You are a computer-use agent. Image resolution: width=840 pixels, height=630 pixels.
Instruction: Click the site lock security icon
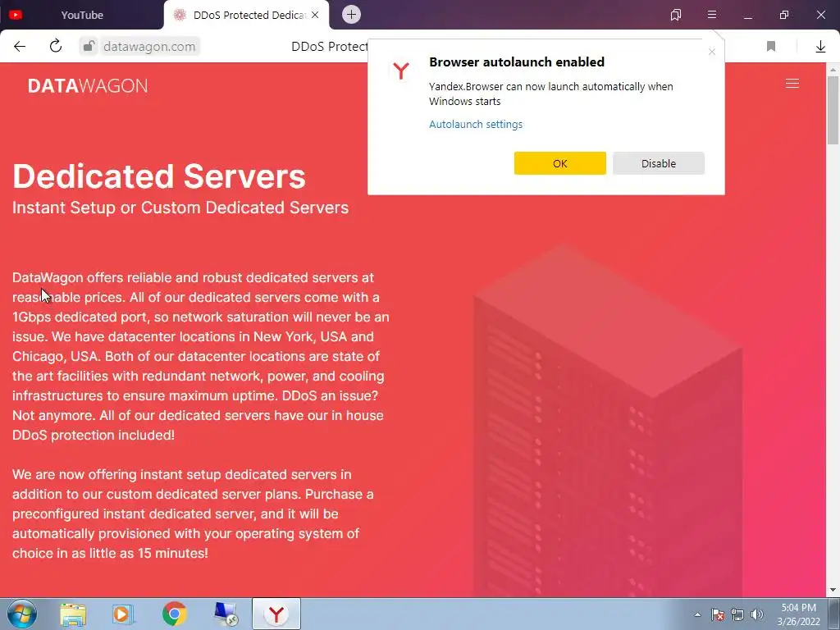click(x=89, y=46)
